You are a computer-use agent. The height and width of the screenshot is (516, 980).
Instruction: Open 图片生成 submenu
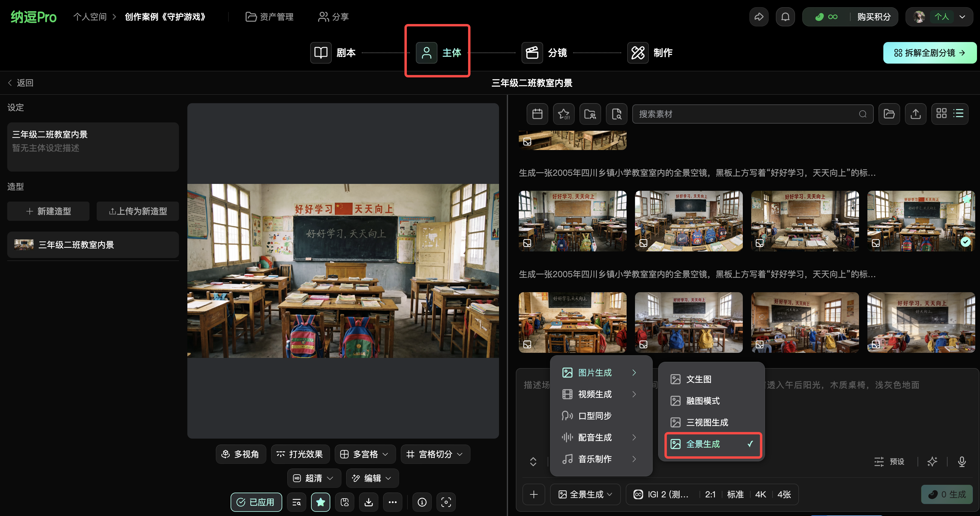point(601,373)
